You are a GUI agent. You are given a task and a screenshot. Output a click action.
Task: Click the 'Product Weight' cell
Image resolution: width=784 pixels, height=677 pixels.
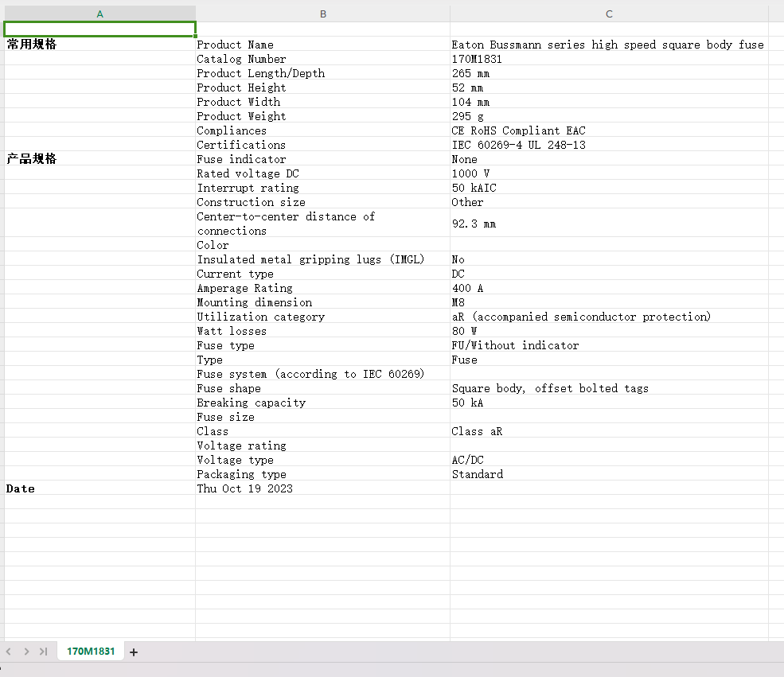click(323, 116)
